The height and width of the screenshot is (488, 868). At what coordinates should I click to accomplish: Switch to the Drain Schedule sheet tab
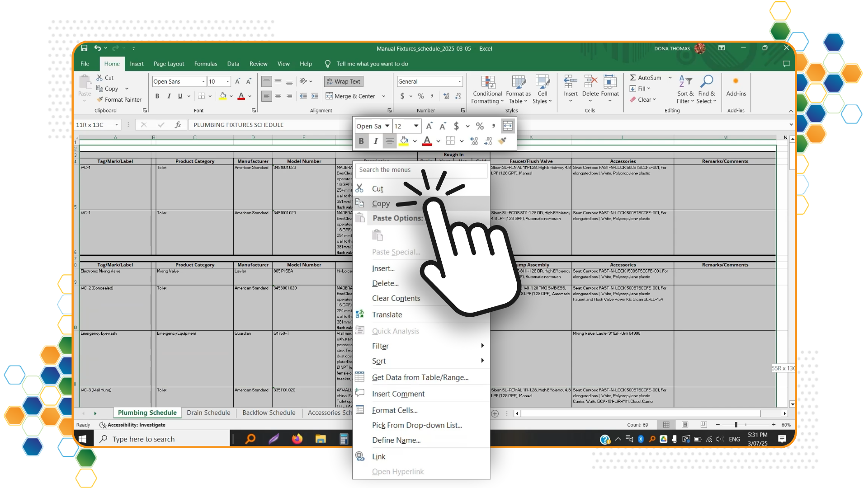coord(208,413)
